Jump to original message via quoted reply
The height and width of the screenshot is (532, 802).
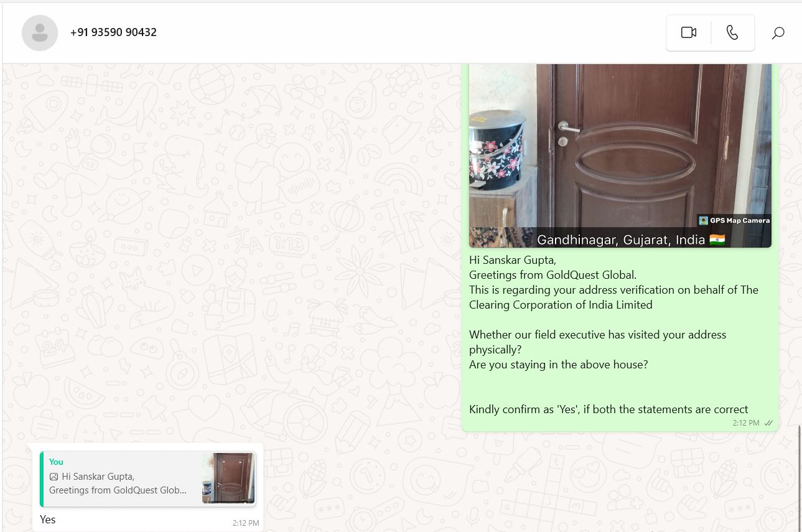point(148,478)
